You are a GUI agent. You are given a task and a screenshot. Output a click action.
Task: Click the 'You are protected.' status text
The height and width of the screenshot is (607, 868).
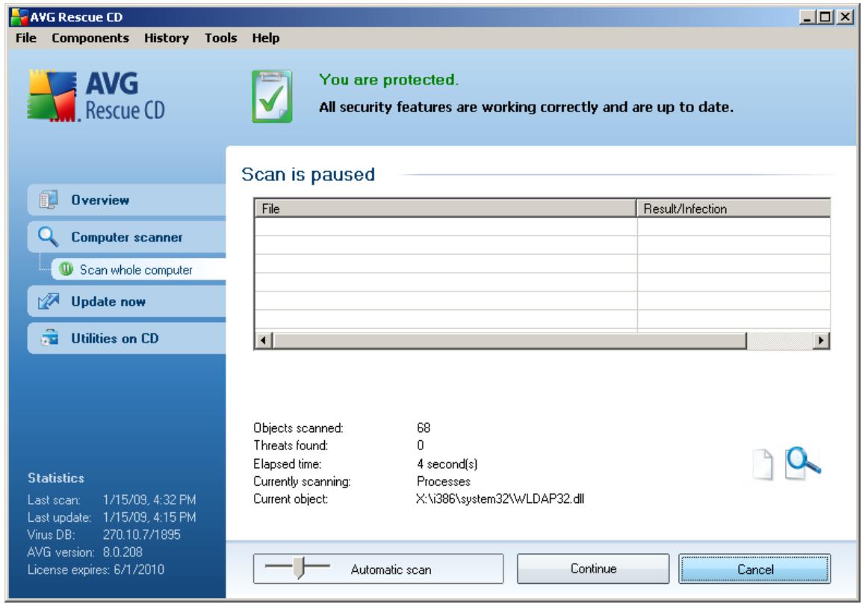click(388, 80)
